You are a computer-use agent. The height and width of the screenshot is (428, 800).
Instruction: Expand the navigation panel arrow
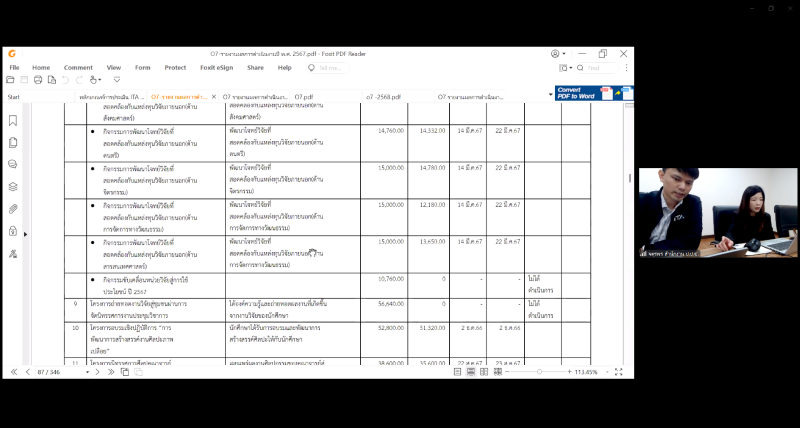click(25, 233)
